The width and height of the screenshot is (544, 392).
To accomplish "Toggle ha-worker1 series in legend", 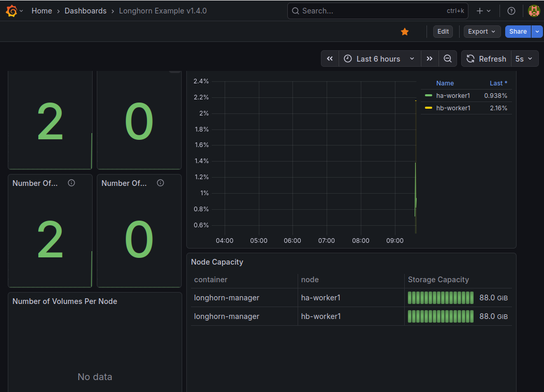I will pos(453,96).
